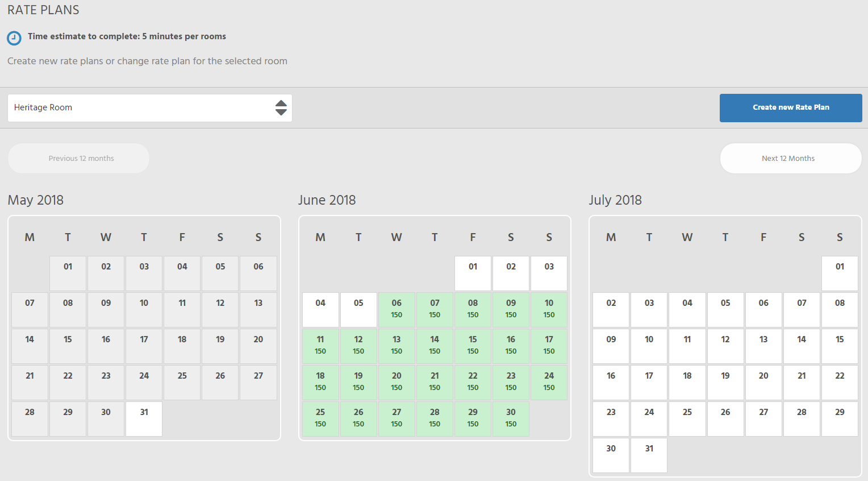Select June 03 date cell
This screenshot has width=868, height=481.
549,273
